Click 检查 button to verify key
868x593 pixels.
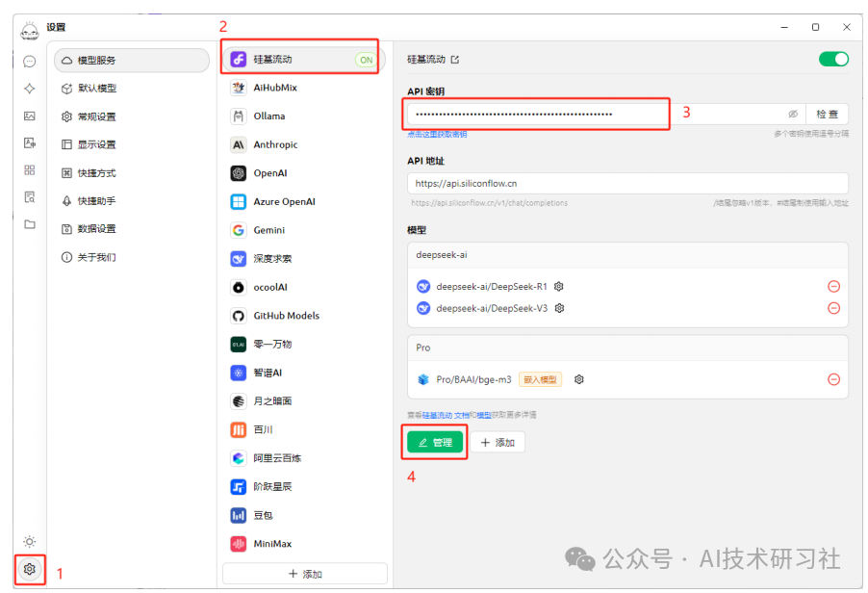[827, 114]
